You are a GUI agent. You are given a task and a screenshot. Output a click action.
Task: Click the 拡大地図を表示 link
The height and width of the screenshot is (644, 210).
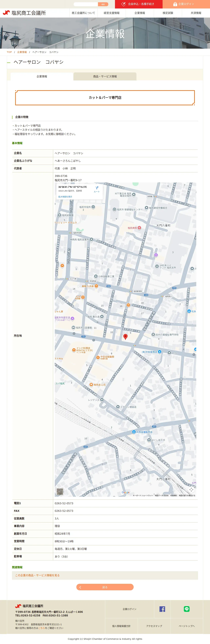point(65,197)
